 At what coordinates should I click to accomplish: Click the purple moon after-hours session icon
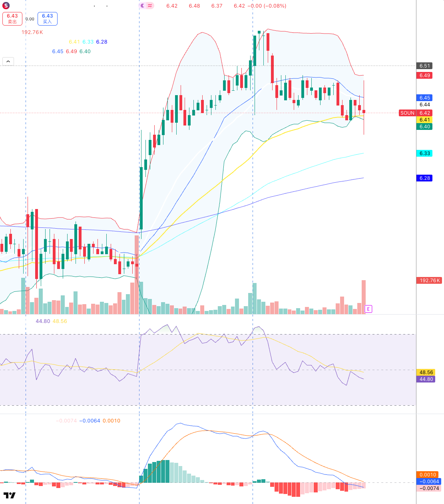tap(143, 6)
